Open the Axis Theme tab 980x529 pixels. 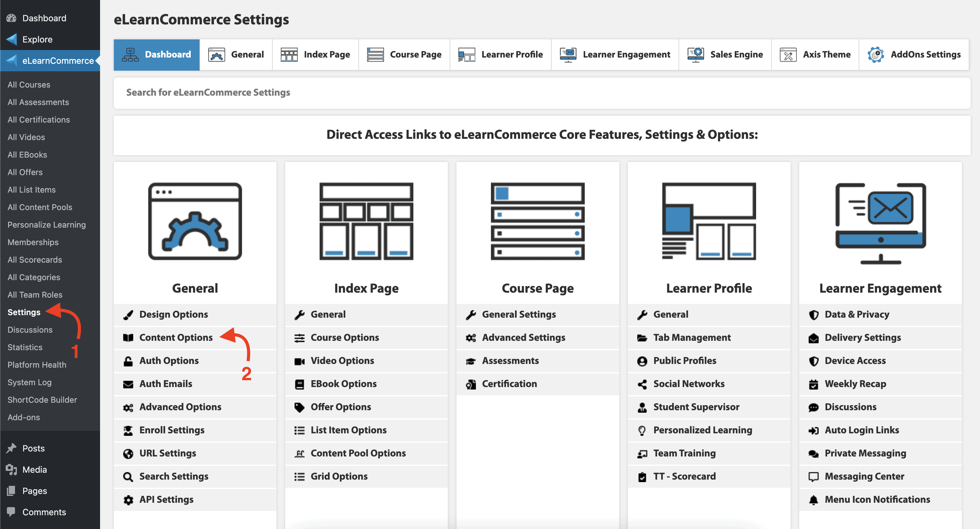coord(815,55)
